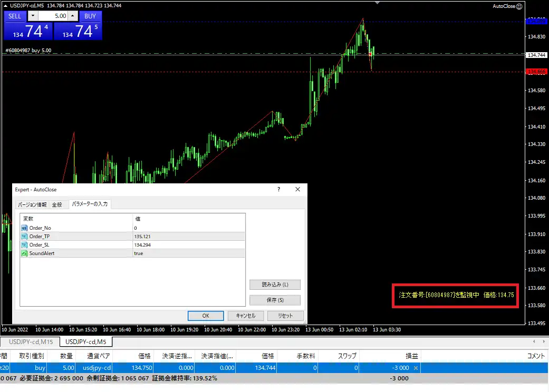Switch to the バージョン情報 tab

32,204
